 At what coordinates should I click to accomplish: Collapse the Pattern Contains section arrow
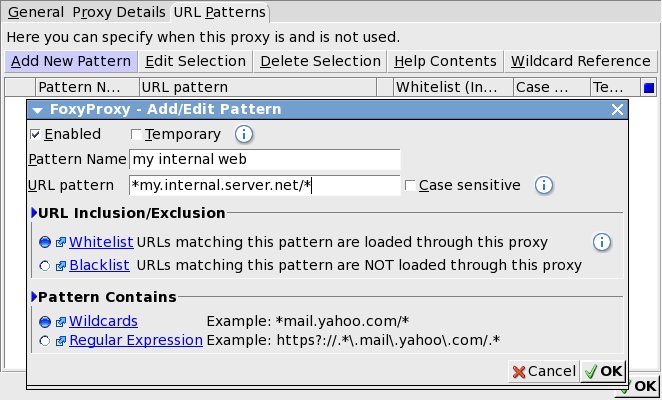coord(34,297)
